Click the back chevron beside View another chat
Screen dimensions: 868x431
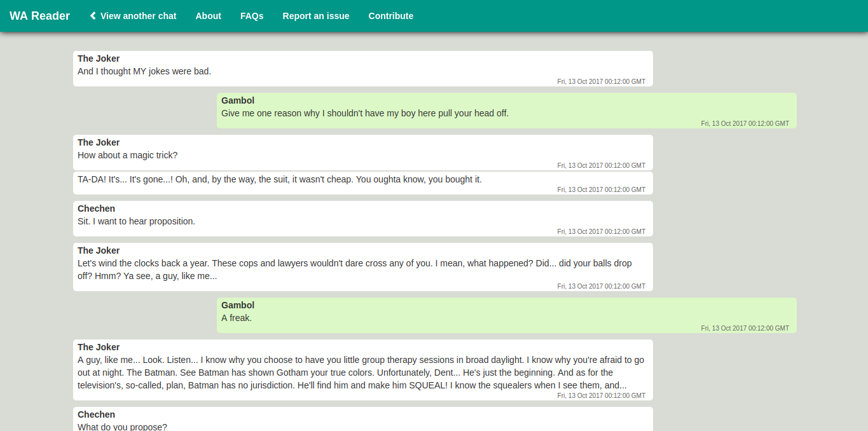tap(93, 16)
